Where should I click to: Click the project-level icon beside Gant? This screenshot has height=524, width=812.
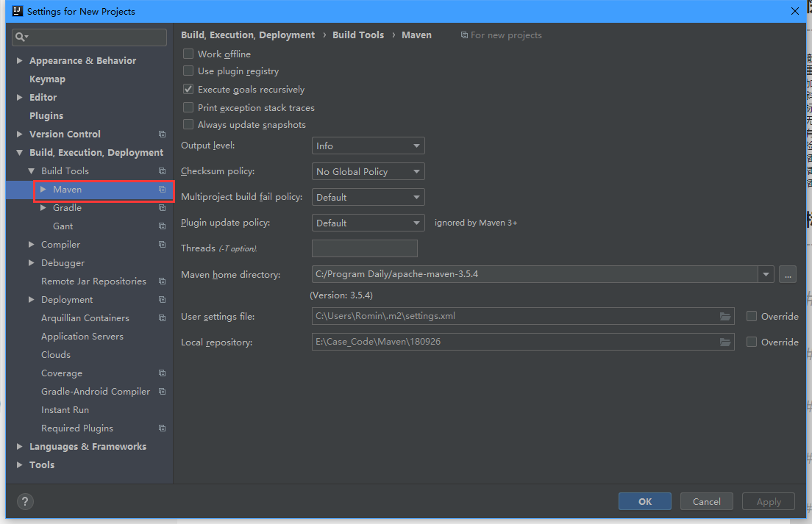pyautogui.click(x=162, y=226)
